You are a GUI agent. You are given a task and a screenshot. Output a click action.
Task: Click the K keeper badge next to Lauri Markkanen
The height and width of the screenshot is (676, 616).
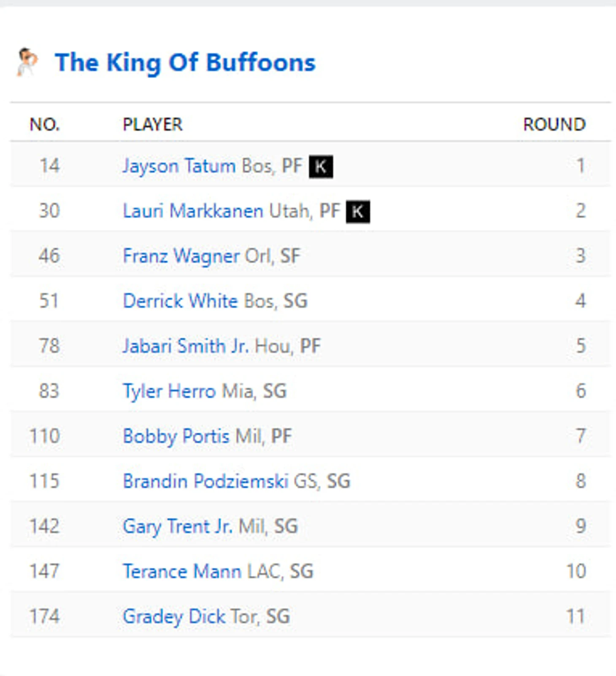tap(358, 211)
